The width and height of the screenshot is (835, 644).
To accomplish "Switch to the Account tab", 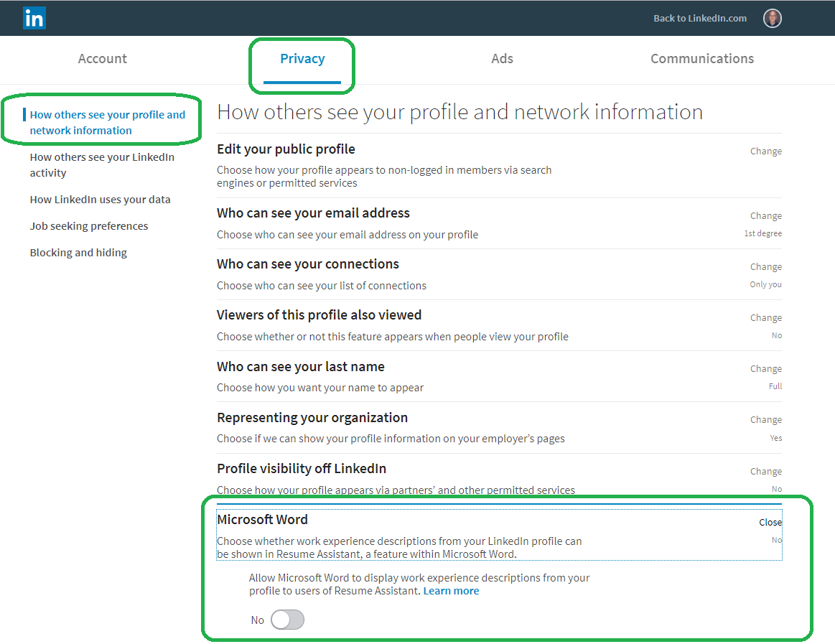I will coord(102,59).
